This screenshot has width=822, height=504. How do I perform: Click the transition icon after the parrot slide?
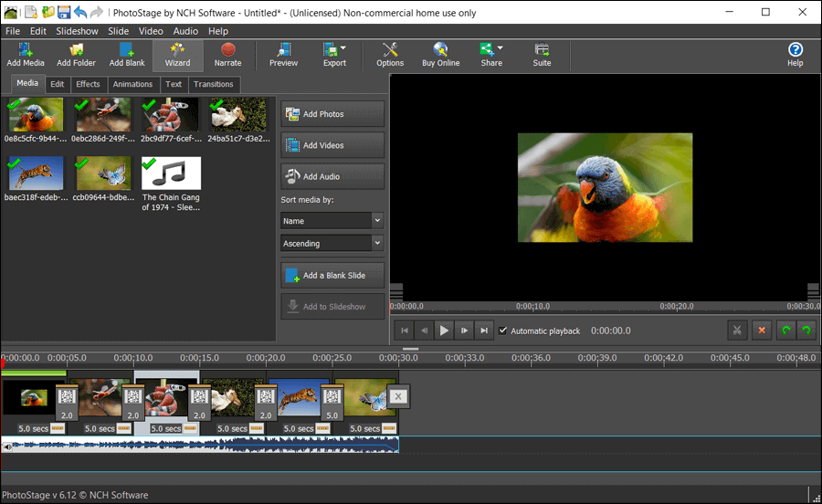[x=67, y=402]
